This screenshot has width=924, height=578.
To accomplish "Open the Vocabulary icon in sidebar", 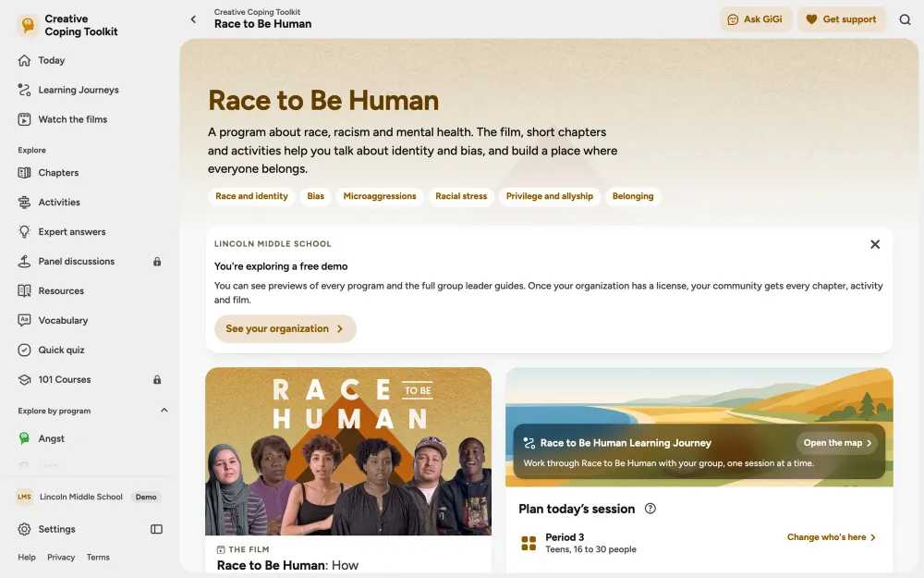I will click(x=24, y=320).
